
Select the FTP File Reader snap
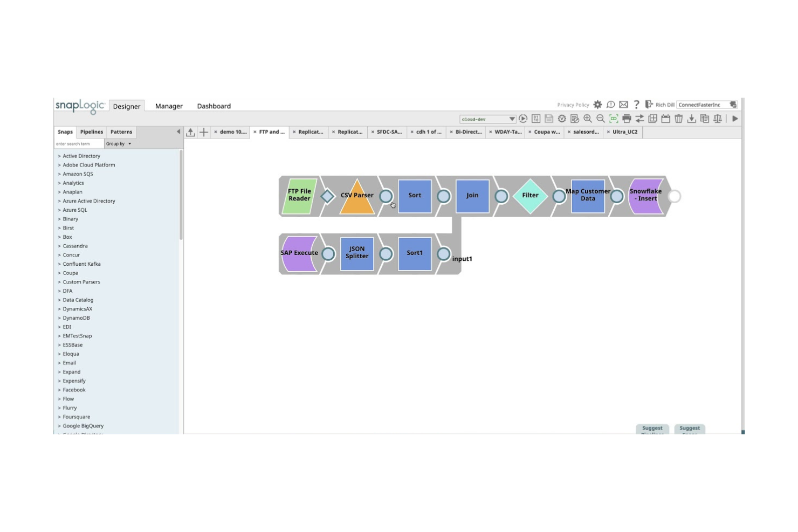click(x=299, y=196)
